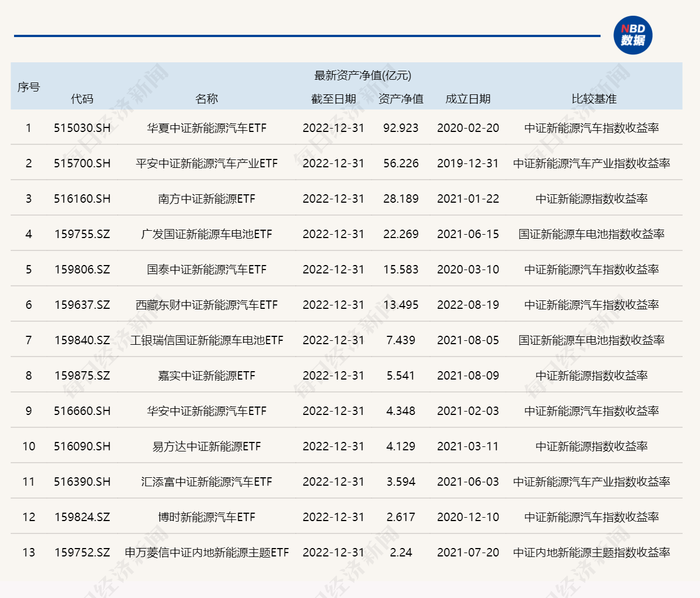The image size is (700, 598).
Task: Click inception date 2020-02-20
Action: [x=468, y=128]
